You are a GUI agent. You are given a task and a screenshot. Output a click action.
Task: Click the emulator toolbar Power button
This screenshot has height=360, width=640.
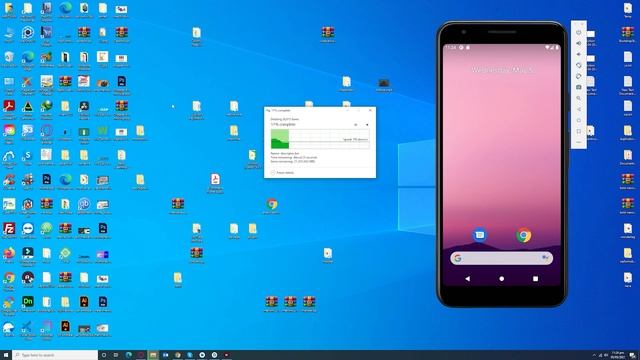click(x=578, y=32)
